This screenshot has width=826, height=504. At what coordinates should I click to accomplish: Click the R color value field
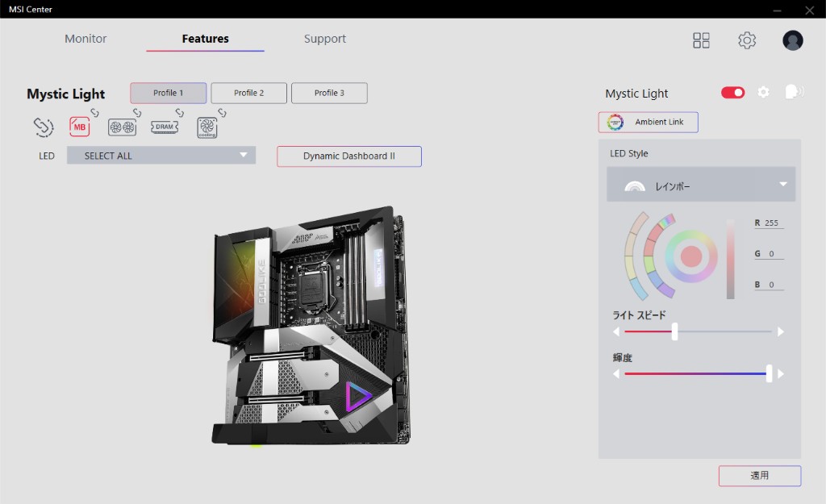[x=773, y=223]
